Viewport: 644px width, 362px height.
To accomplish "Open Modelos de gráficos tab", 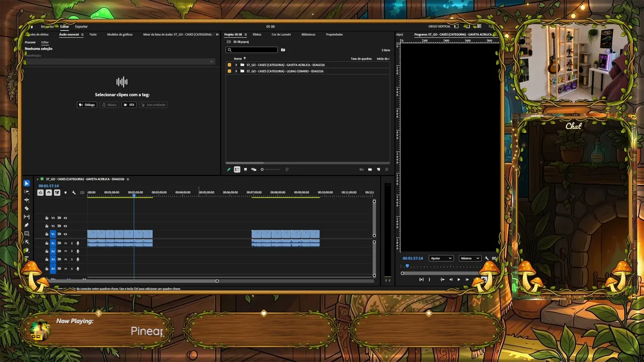I will click(x=120, y=34).
